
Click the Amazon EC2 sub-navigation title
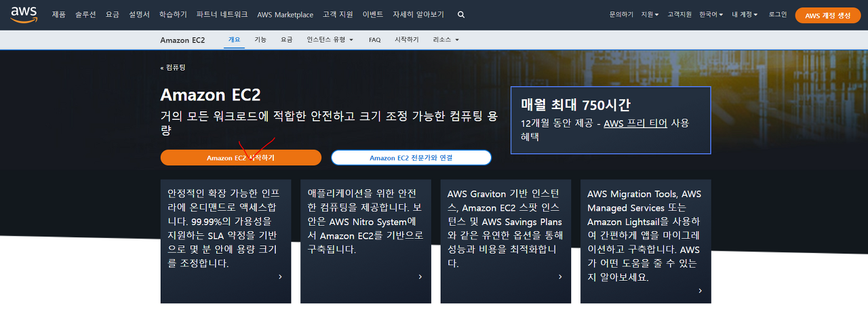[x=182, y=40]
